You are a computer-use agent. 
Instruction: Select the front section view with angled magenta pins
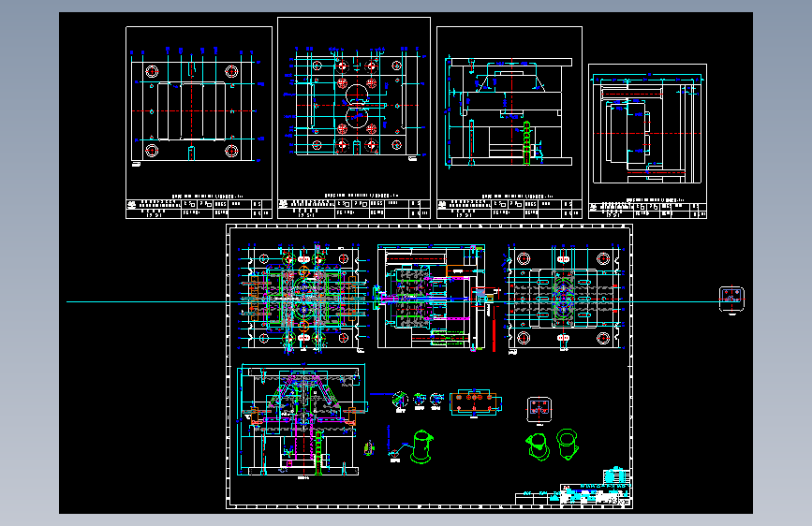tap(302, 420)
